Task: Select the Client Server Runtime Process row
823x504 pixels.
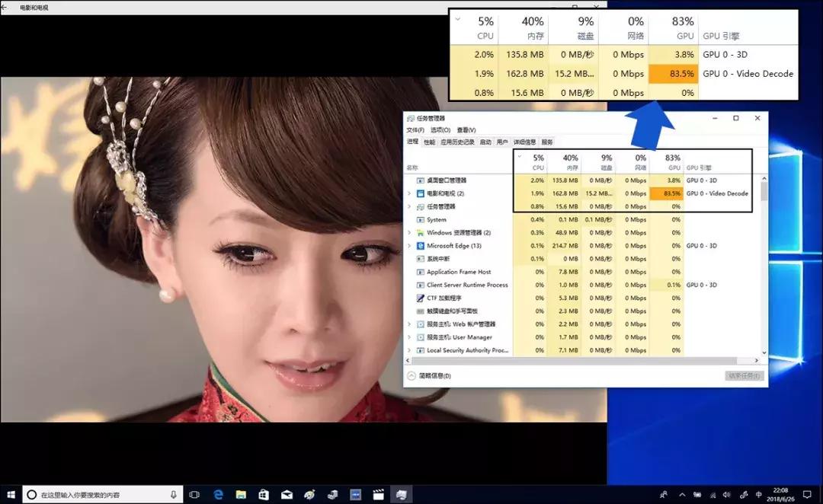Action: point(583,285)
